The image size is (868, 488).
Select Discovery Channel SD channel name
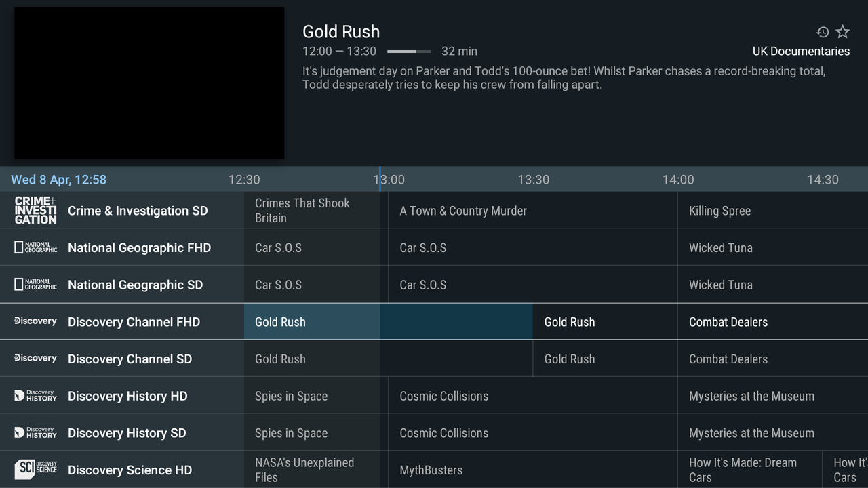pos(130,359)
